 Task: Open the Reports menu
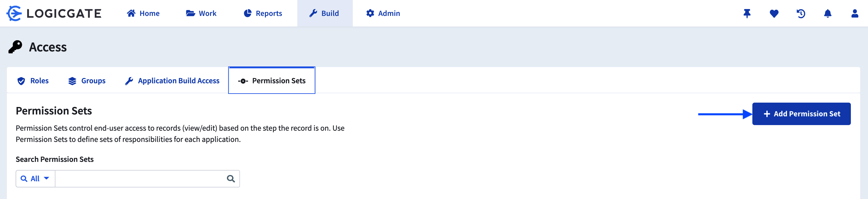263,13
